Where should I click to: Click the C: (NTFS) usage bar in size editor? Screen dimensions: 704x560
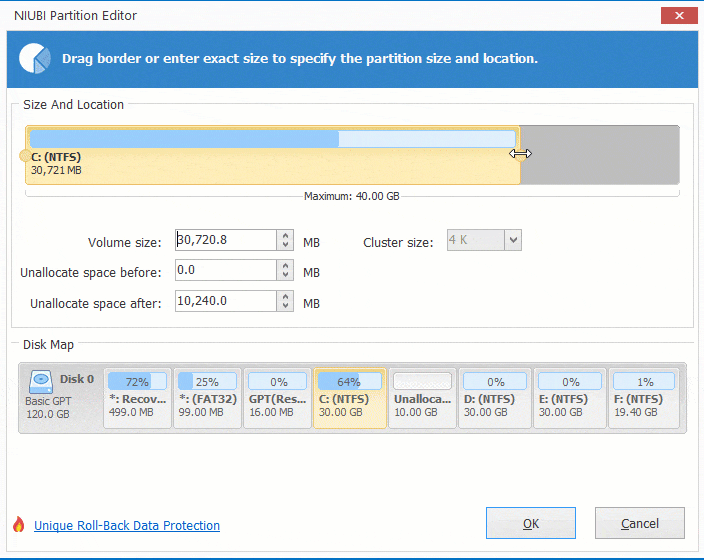pos(273,139)
